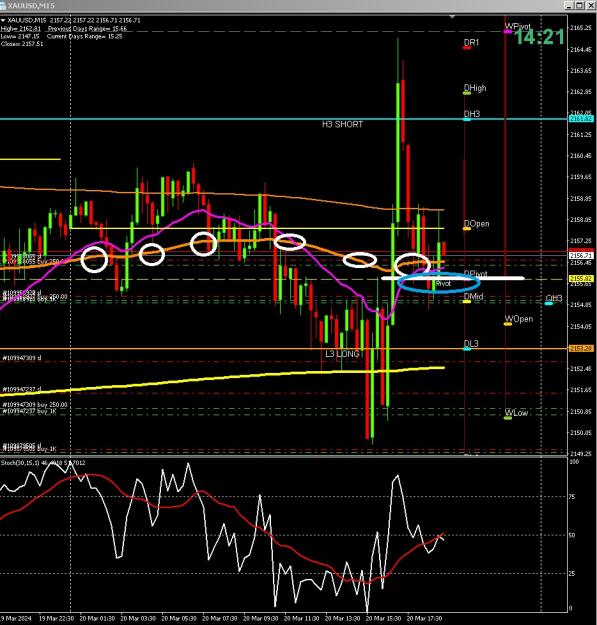Select order line #109947309 buy 250.00

coord(35,405)
